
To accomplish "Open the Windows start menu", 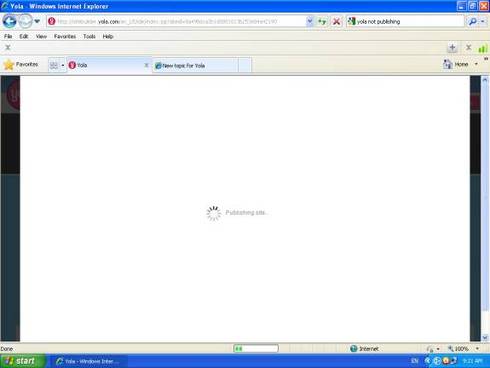I will click(x=23, y=361).
